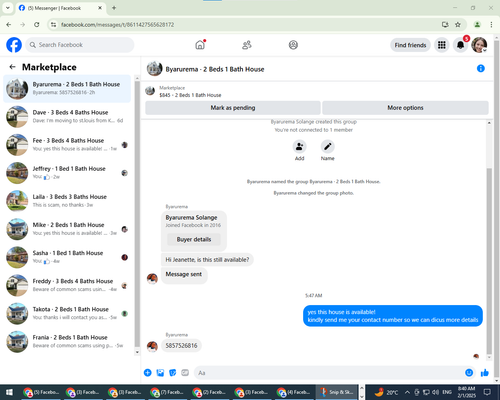Open Dave - 3 Beds 4 Baths House chat
This screenshot has width=500, height=400.
(x=67, y=117)
